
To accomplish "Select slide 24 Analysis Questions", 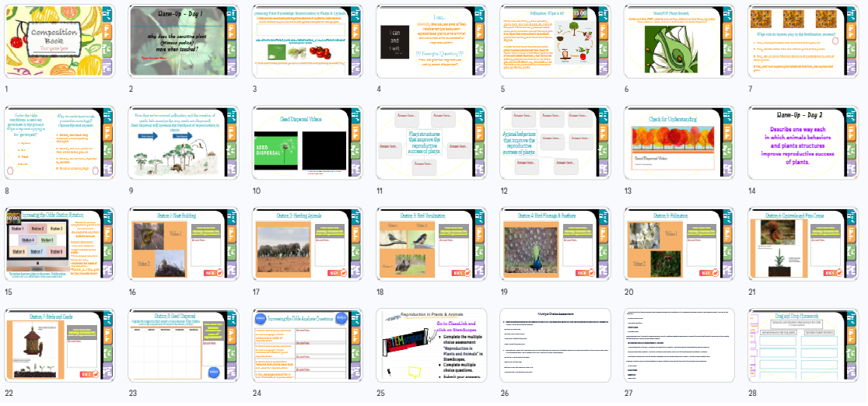I will [307, 345].
